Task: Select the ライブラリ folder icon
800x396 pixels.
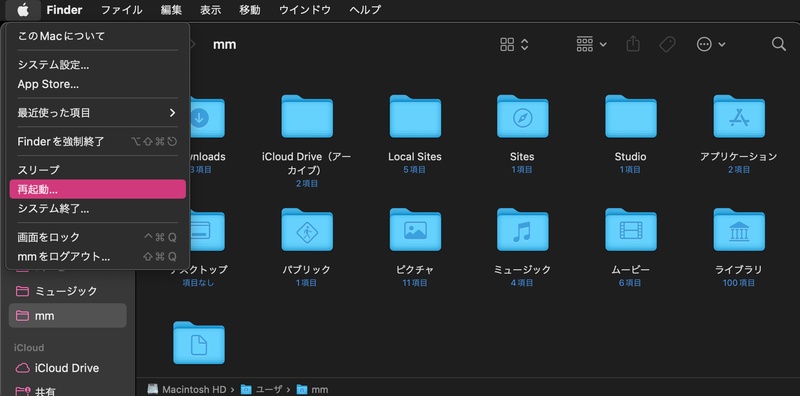Action: pyautogui.click(x=739, y=230)
